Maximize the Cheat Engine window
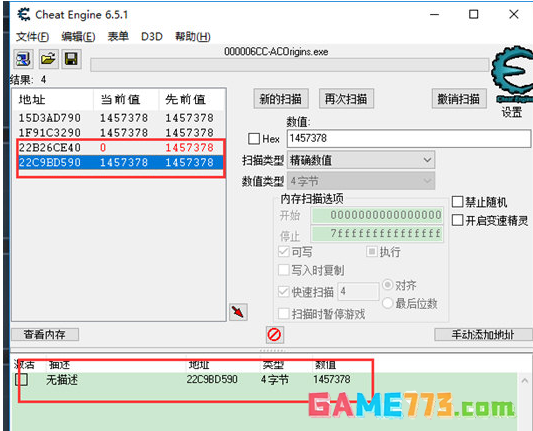 pyautogui.click(x=474, y=14)
